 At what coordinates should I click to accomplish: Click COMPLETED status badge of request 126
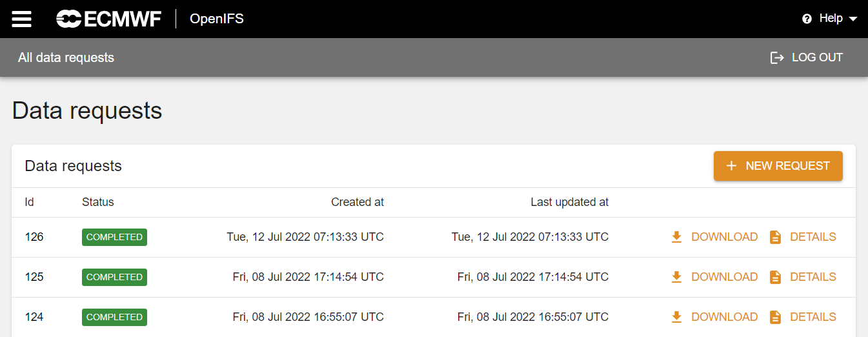click(114, 237)
